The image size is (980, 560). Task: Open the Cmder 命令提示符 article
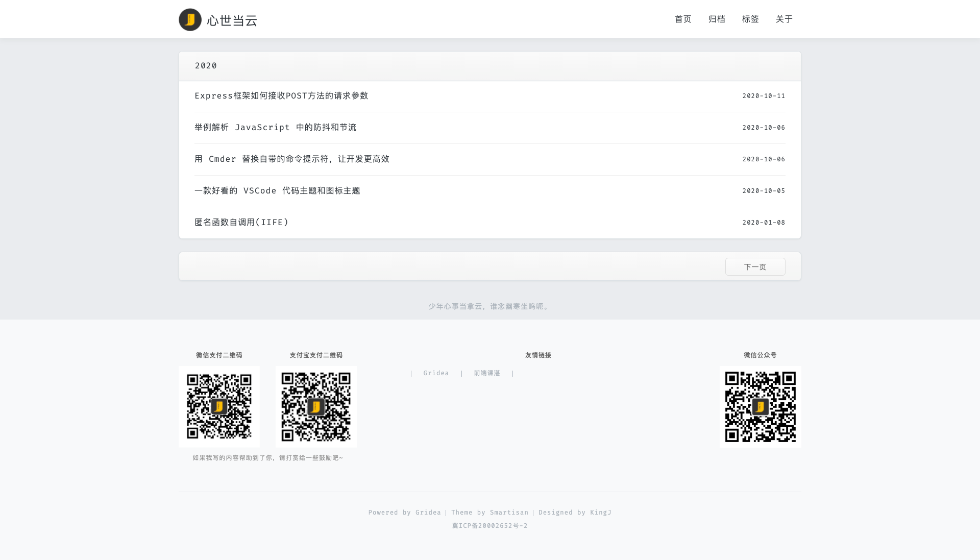coord(291,159)
